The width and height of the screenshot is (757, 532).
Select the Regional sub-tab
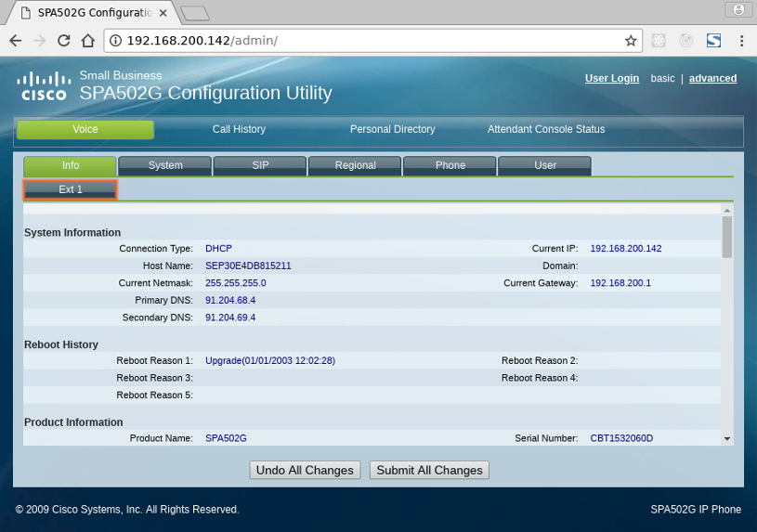coord(355,165)
